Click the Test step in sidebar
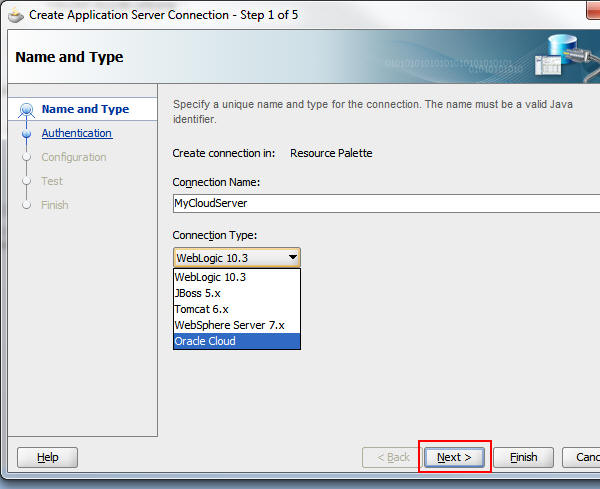The height and width of the screenshot is (489, 600). (52, 181)
